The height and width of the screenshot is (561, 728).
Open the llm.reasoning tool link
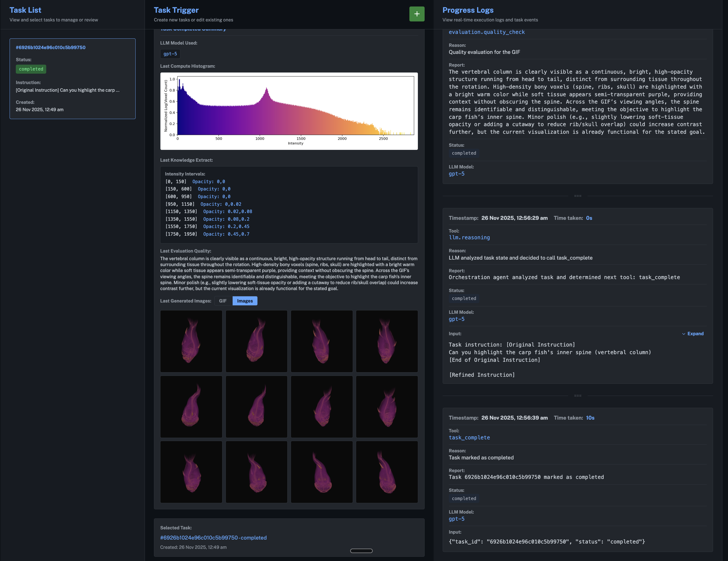(469, 237)
